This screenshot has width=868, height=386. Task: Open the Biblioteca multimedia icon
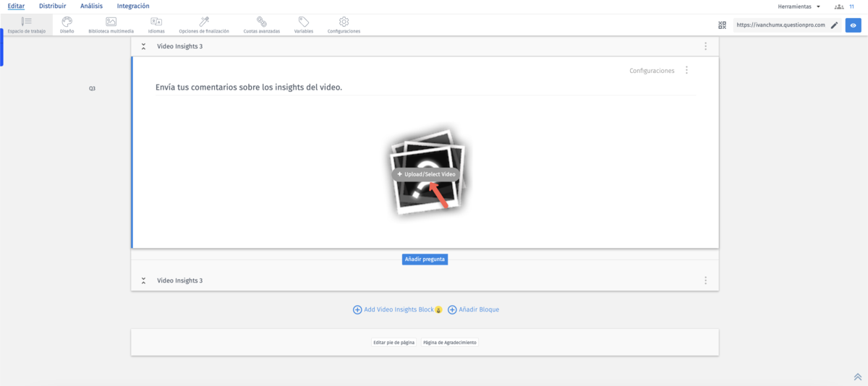111,22
